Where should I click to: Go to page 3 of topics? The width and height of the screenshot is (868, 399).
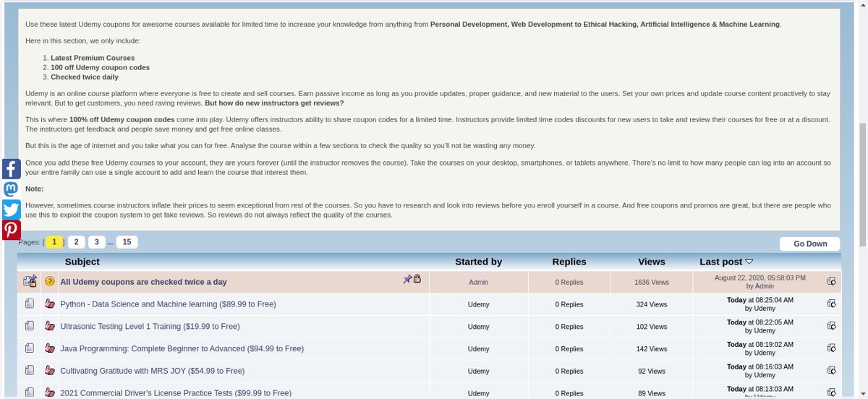(96, 242)
